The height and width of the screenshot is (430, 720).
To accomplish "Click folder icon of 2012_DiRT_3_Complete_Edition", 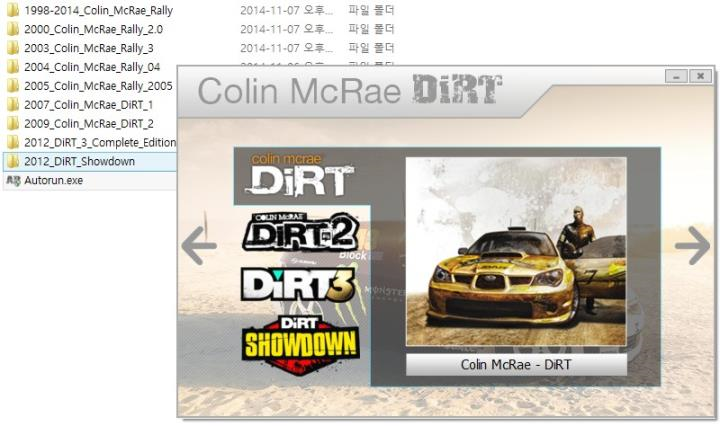I will (x=13, y=142).
